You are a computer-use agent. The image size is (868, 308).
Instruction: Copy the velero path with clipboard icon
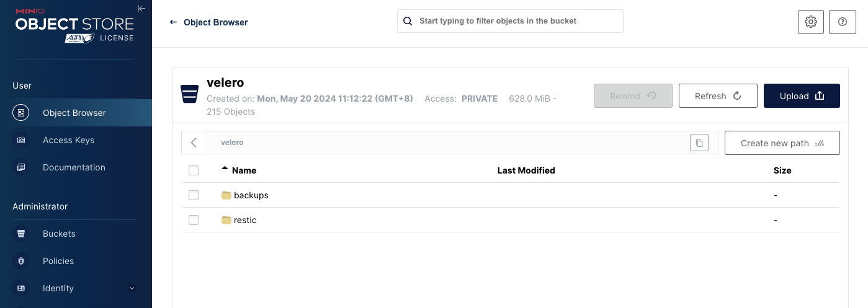tap(699, 143)
